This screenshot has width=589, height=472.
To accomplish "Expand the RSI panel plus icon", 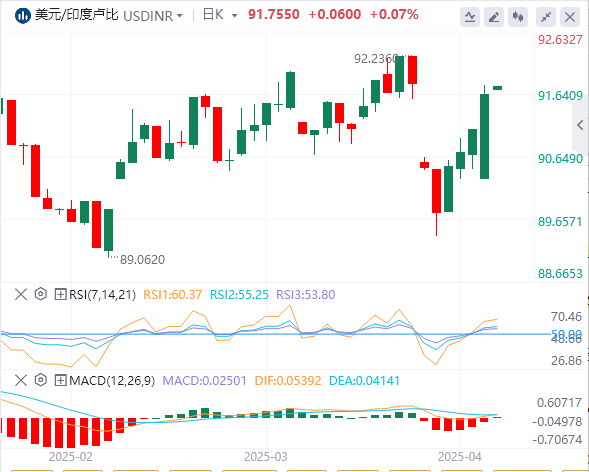I will pos(60,294).
